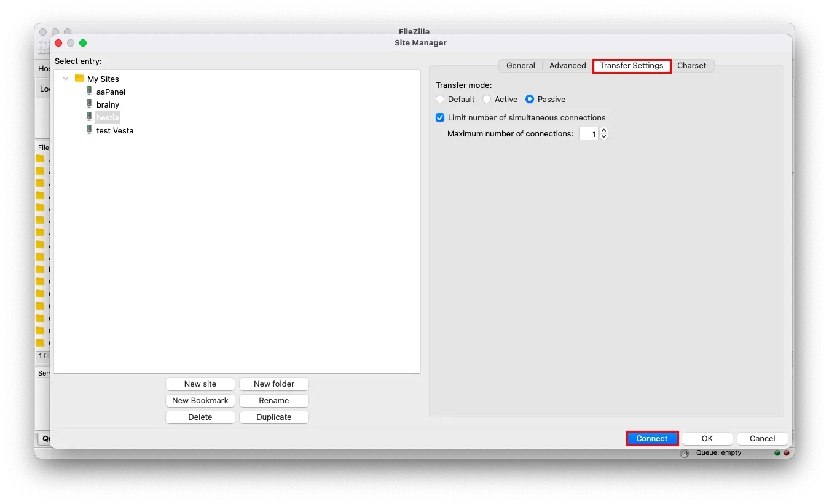Select Default transfer mode
This screenshot has height=504, width=829.
click(440, 99)
